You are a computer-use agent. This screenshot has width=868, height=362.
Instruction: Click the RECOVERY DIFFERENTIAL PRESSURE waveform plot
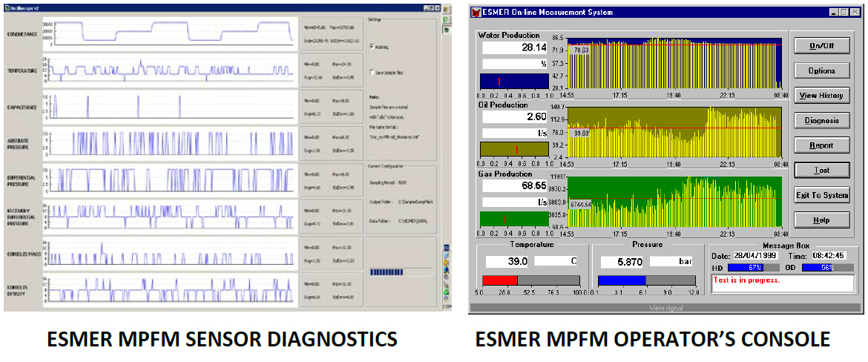click(x=171, y=215)
